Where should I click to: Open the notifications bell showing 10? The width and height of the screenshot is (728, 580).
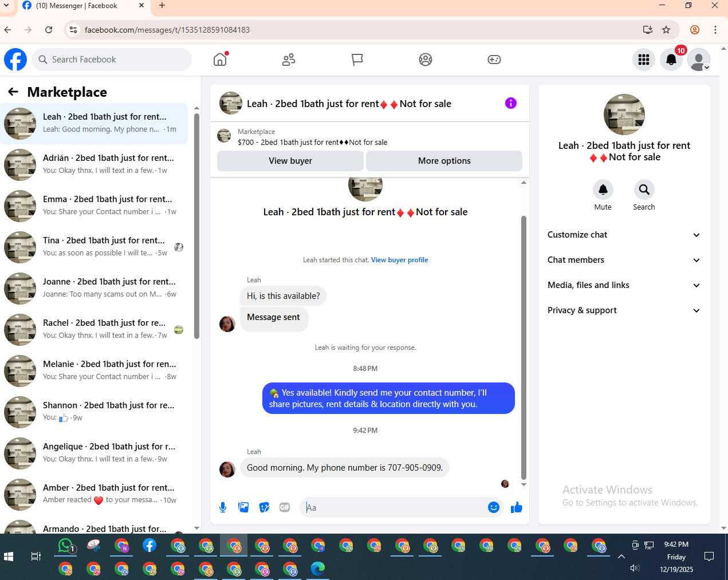(671, 60)
